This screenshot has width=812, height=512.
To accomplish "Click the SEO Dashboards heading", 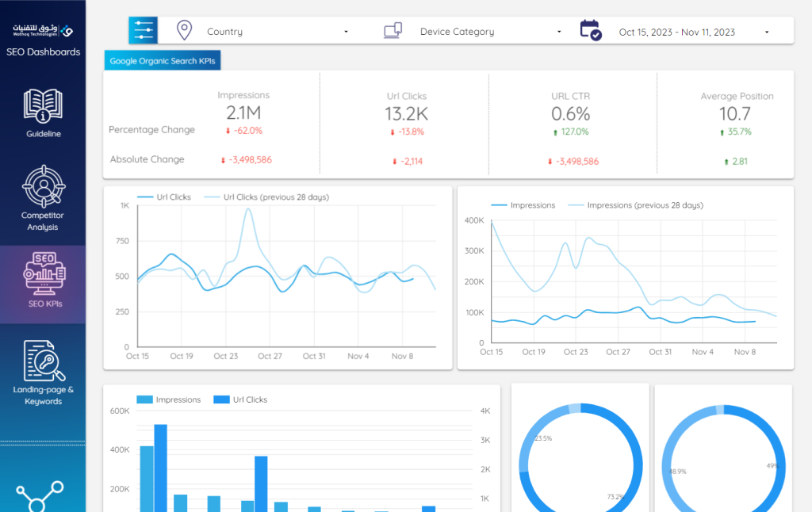I will pos(43,52).
